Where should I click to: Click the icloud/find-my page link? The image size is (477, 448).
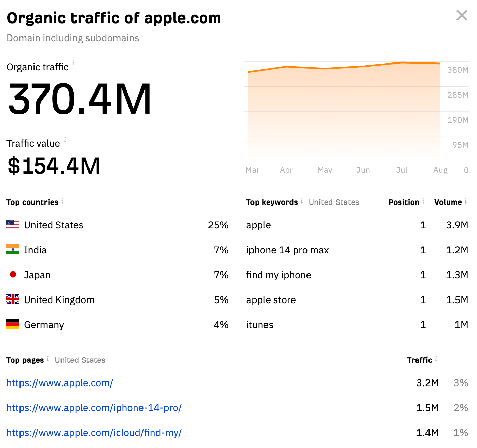[95, 432]
